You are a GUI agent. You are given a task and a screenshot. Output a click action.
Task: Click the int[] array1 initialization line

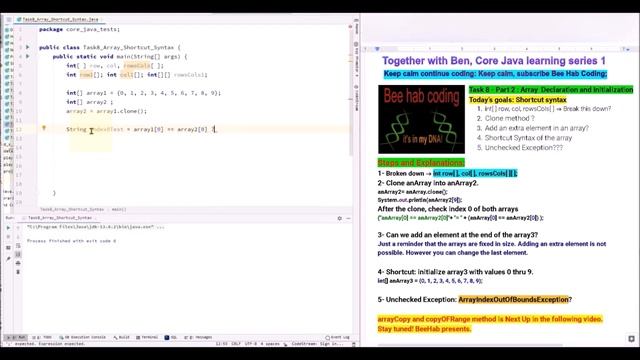click(x=143, y=93)
